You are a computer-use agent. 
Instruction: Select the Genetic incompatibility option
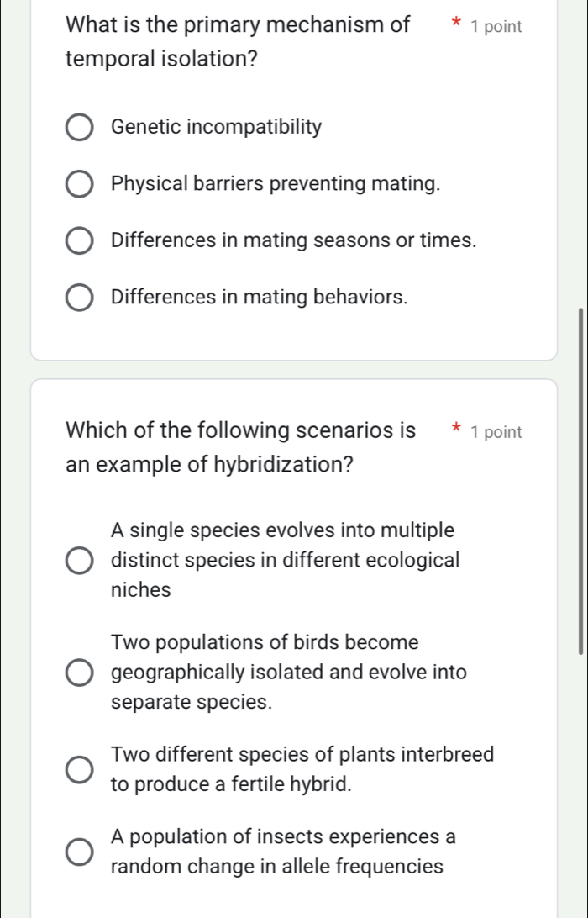(x=78, y=127)
